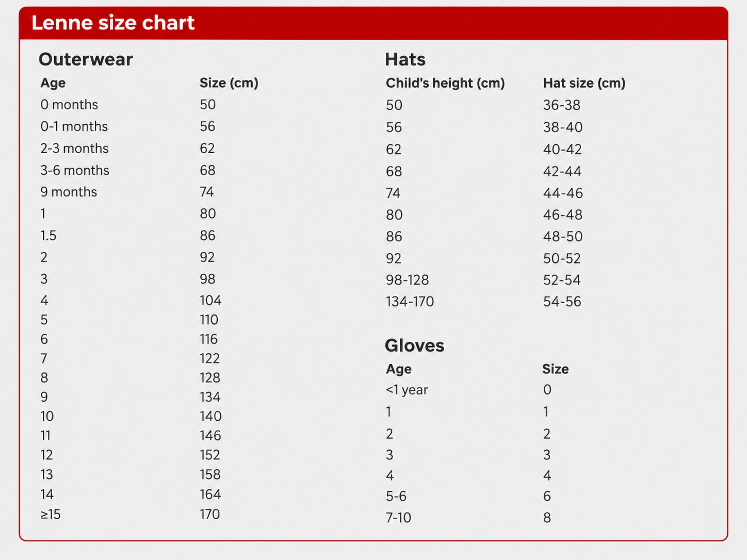Select the Gloves section heading

(x=414, y=345)
